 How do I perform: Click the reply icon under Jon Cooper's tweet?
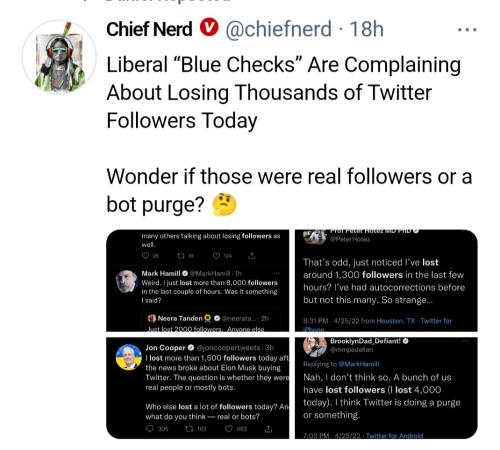click(151, 429)
